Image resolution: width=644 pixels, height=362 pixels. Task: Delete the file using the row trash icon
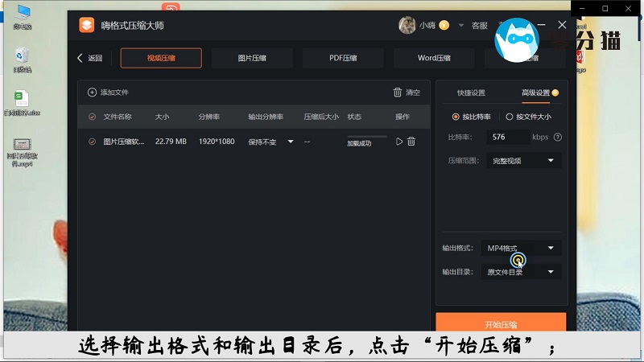point(411,142)
